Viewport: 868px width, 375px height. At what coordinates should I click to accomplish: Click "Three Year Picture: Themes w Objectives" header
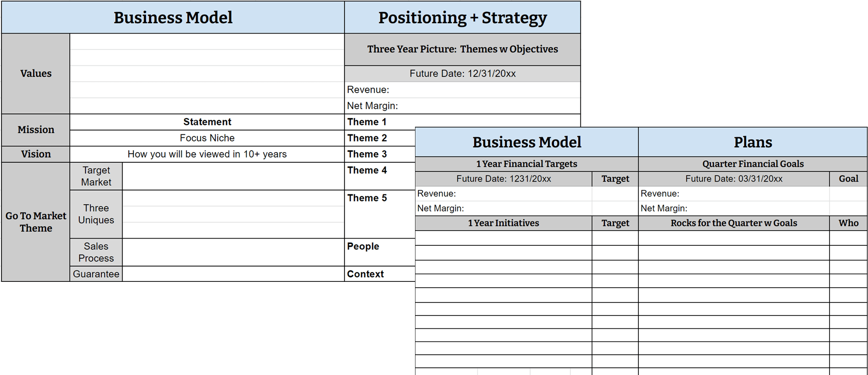[x=462, y=49]
